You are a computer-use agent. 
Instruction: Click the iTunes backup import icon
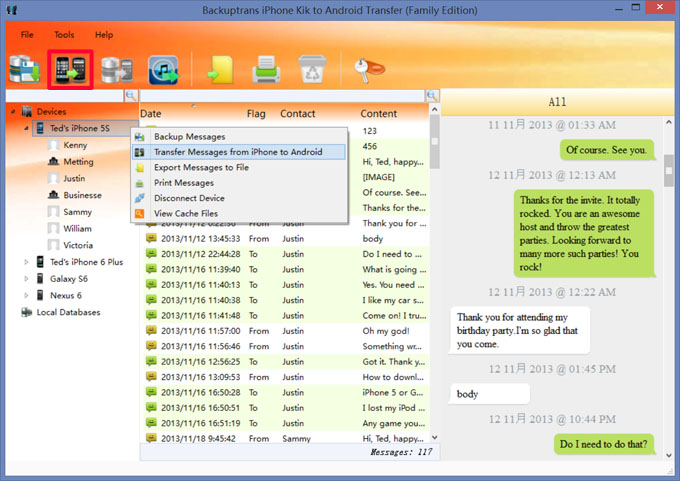coord(163,69)
